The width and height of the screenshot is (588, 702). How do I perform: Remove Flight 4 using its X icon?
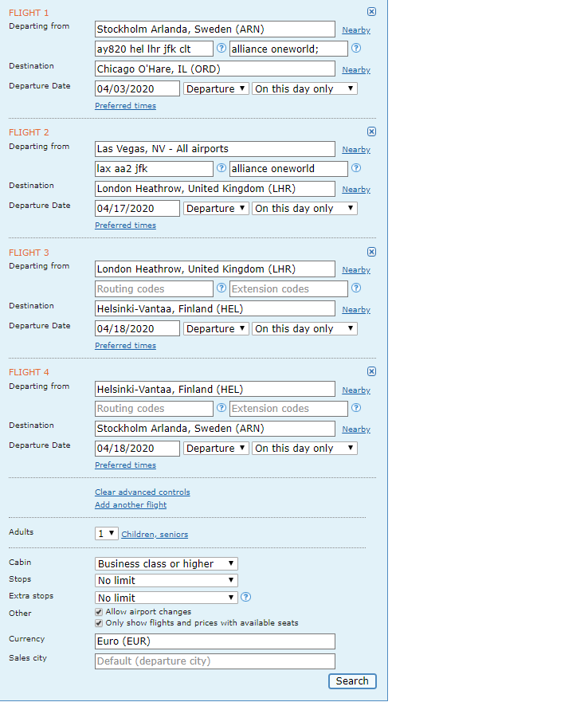coord(371,371)
